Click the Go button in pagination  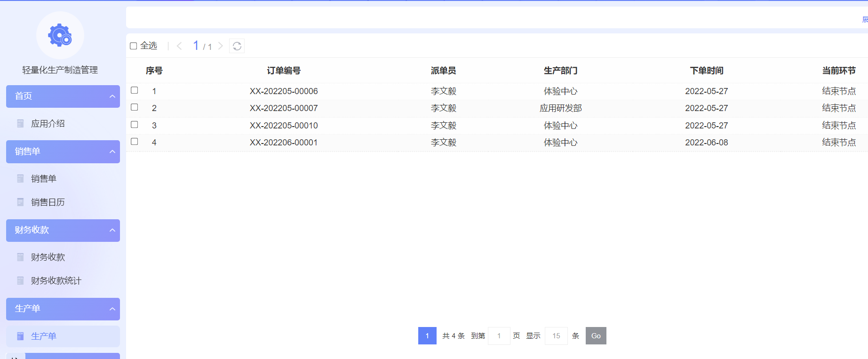tap(596, 336)
